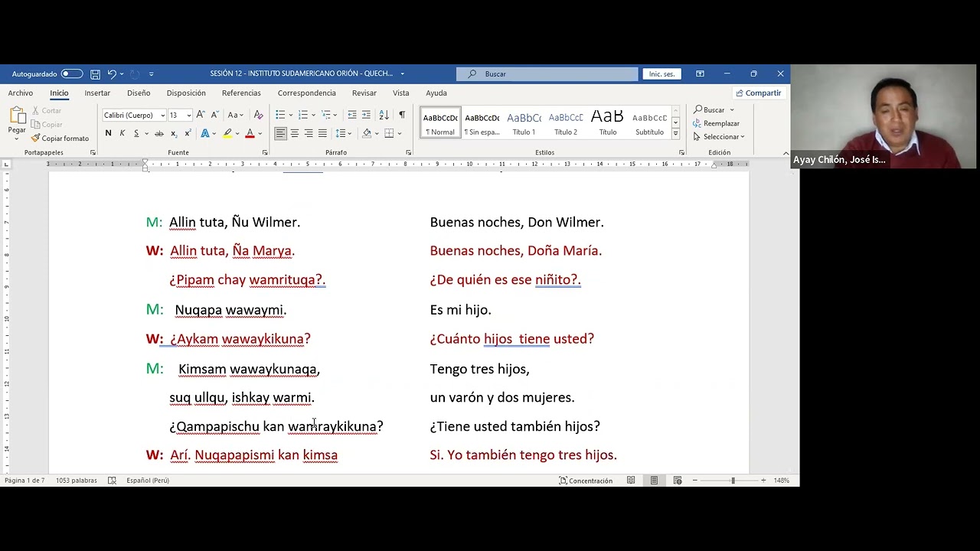Viewport: 980px width, 551px height.
Task: Click the Buscar search field
Action: 547,74
